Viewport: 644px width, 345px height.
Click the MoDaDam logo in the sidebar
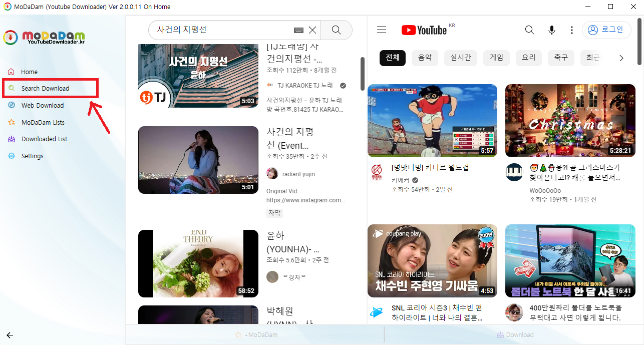(44, 38)
